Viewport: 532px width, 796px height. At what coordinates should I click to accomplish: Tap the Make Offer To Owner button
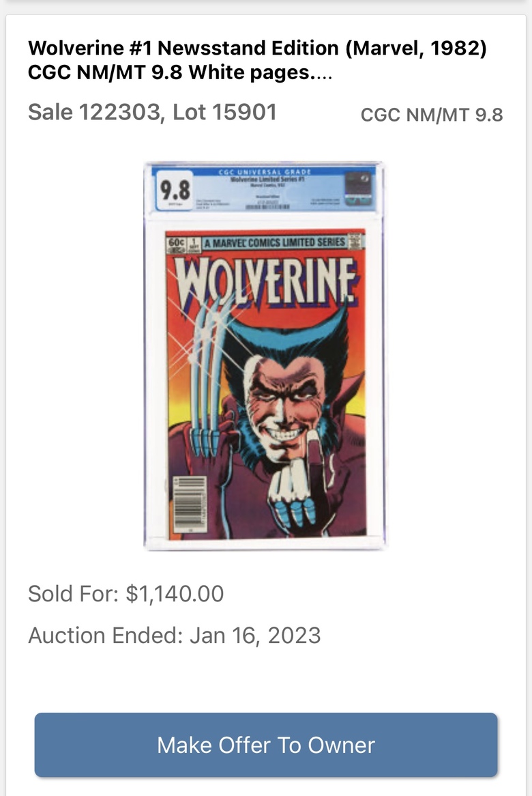click(x=266, y=745)
